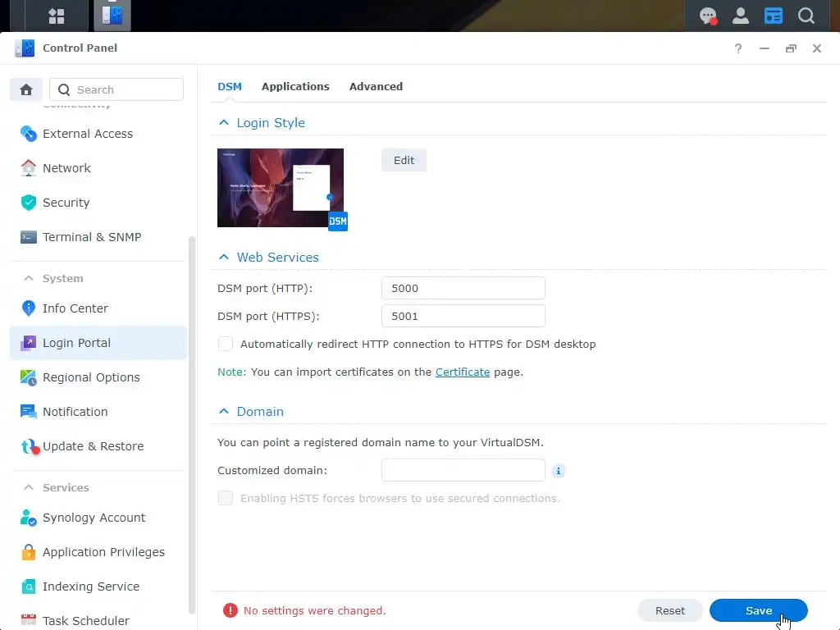Open the top-bar search magnifier icon
Viewport: 840px width, 630px height.
(806, 16)
